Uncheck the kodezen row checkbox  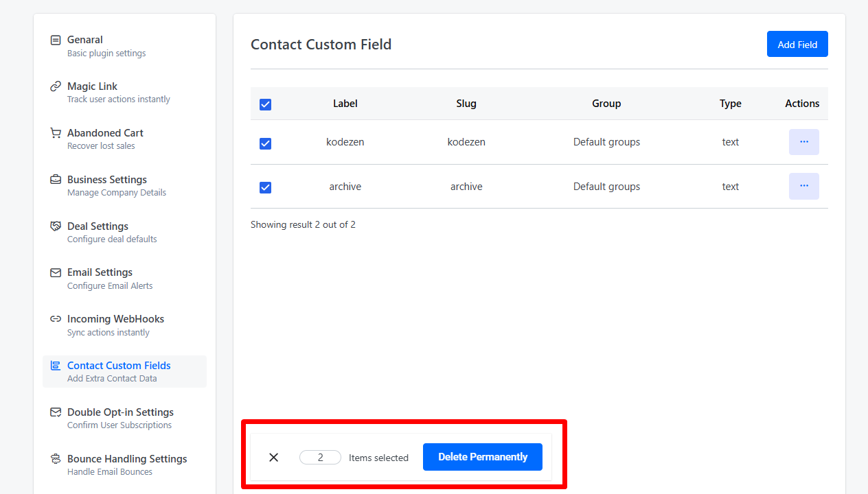[x=265, y=143]
